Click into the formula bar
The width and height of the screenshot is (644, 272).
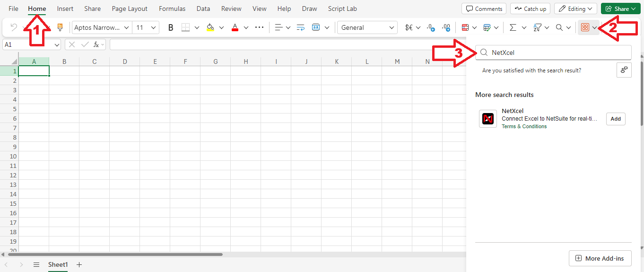pyautogui.click(x=287, y=44)
